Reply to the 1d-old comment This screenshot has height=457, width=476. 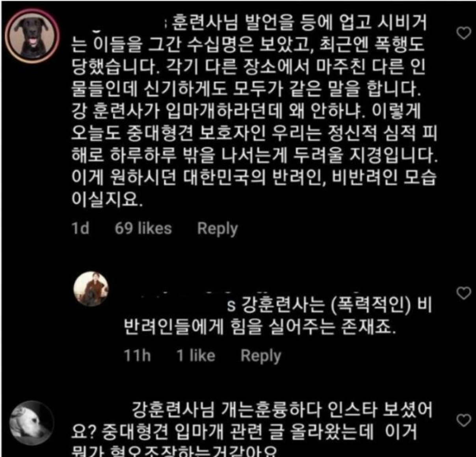(x=218, y=229)
